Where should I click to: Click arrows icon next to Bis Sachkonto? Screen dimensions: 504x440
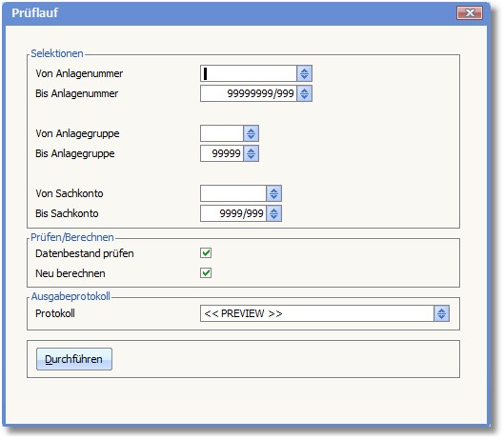click(273, 213)
